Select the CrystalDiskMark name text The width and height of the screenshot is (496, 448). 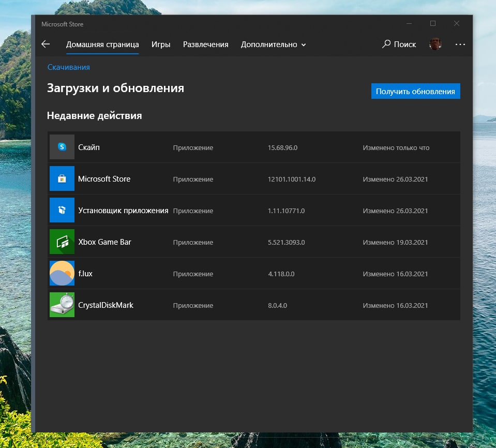106,305
